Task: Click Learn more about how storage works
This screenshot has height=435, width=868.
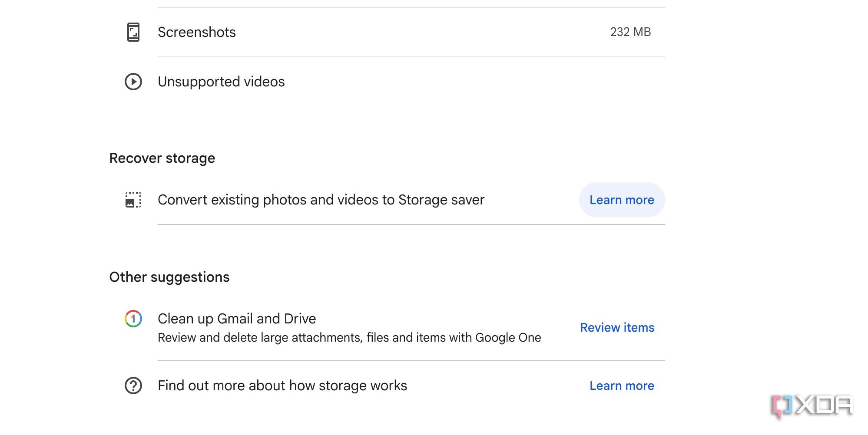Action: (622, 386)
